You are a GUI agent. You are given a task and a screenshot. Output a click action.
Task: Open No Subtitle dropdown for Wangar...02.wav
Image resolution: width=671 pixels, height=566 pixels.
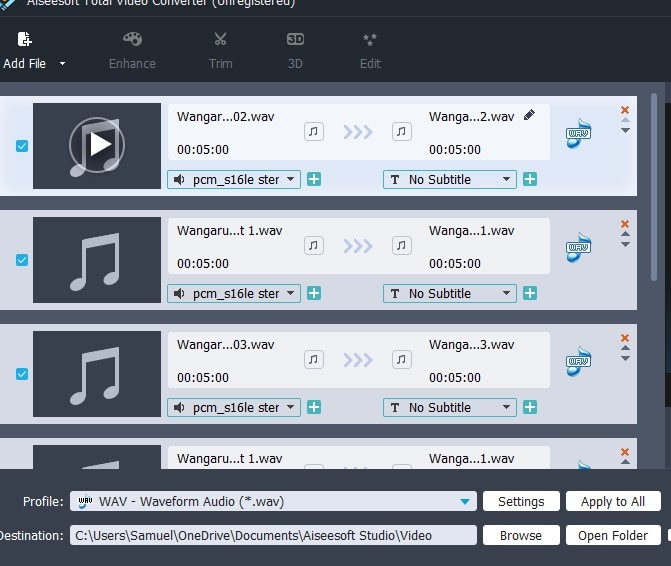(x=450, y=179)
